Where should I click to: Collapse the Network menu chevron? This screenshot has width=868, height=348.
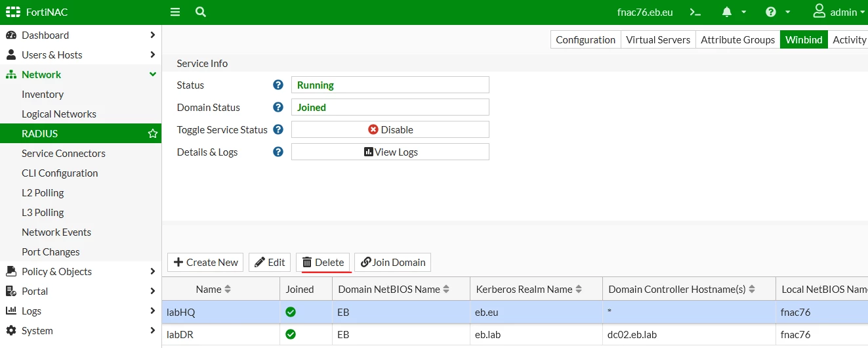tap(152, 74)
